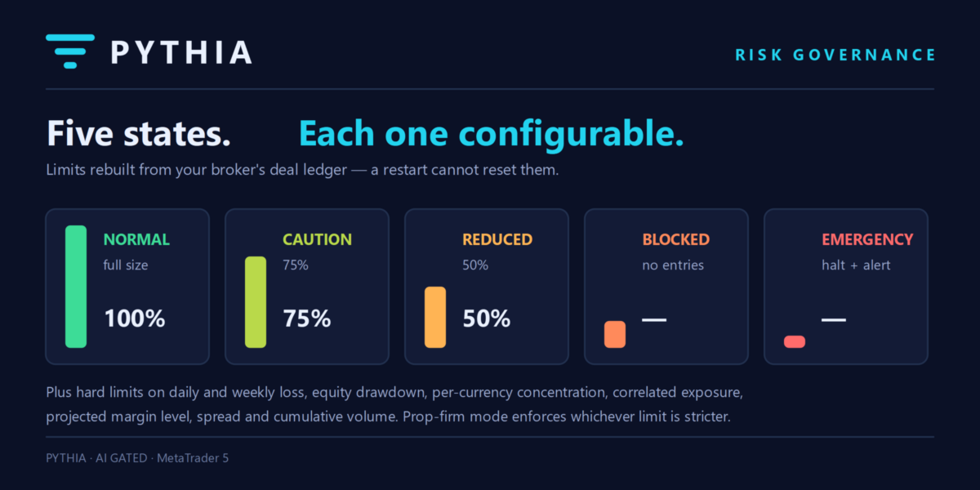Click the Each one configurable heading

tap(491, 135)
